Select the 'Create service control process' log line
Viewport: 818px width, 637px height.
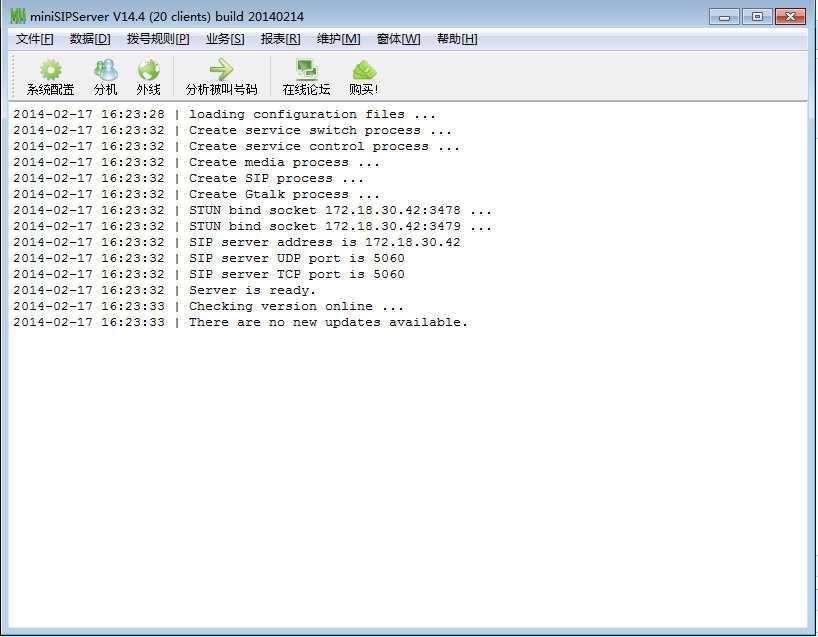236,147
